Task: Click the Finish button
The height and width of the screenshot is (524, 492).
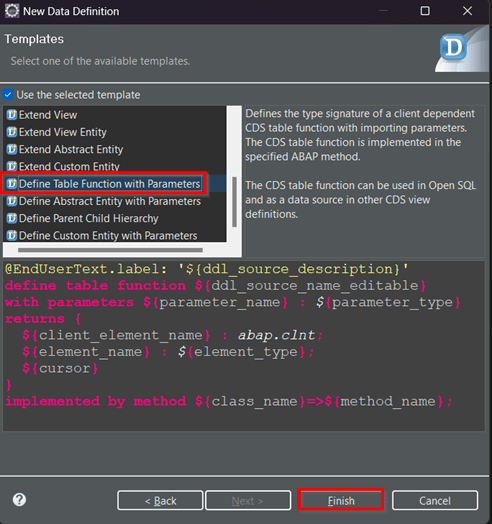Action: tap(341, 500)
